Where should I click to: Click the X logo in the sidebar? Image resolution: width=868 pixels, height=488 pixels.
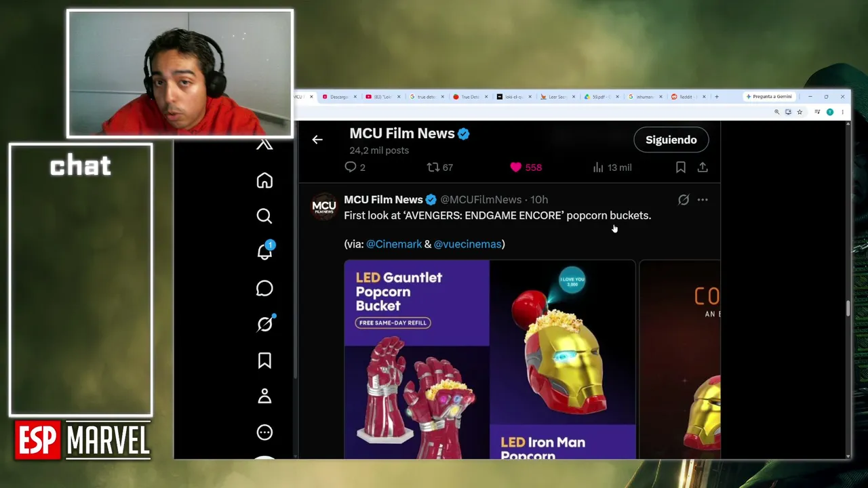(x=264, y=144)
